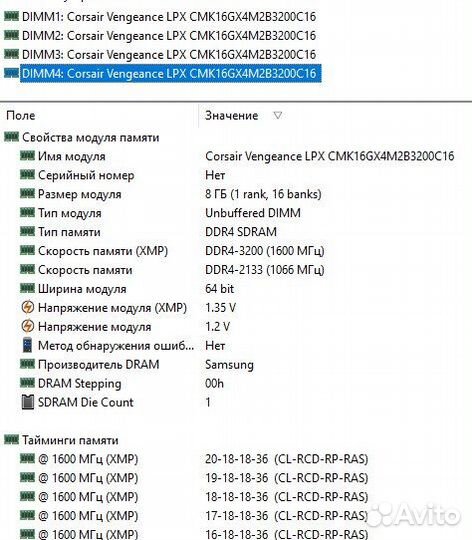Click the Свойства модуля памяти group icon
Image resolution: width=472 pixels, height=540 pixels.
(11, 137)
